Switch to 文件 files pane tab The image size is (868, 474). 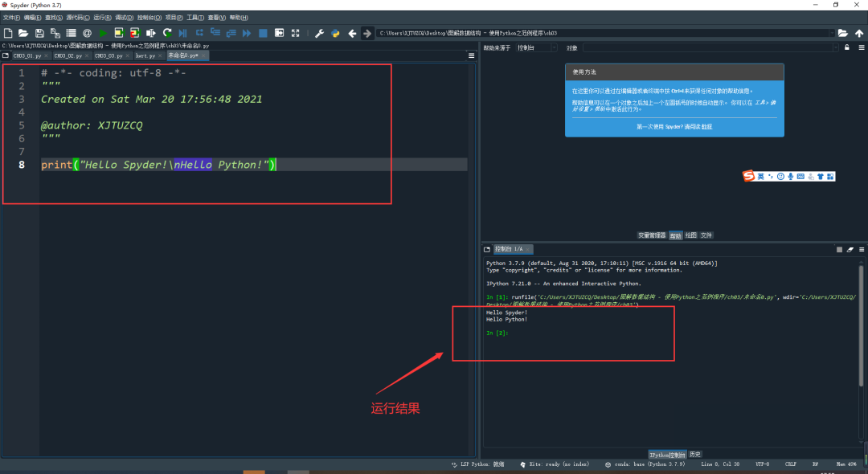point(706,235)
